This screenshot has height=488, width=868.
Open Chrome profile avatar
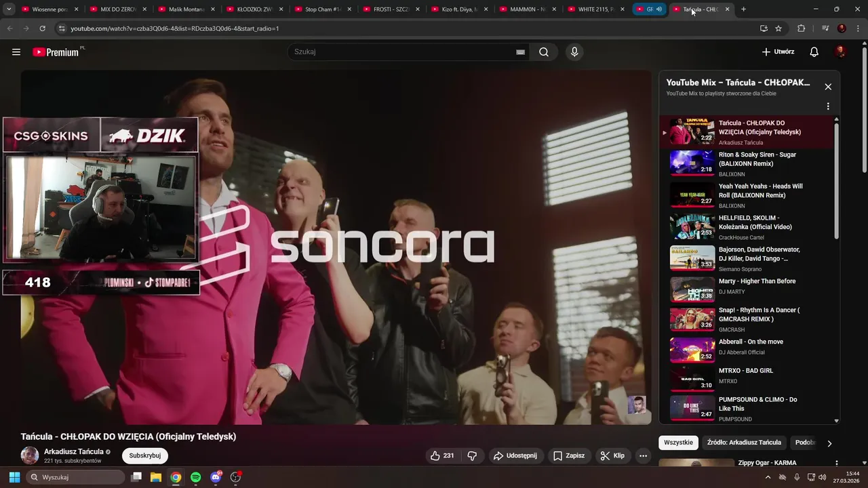[842, 28]
